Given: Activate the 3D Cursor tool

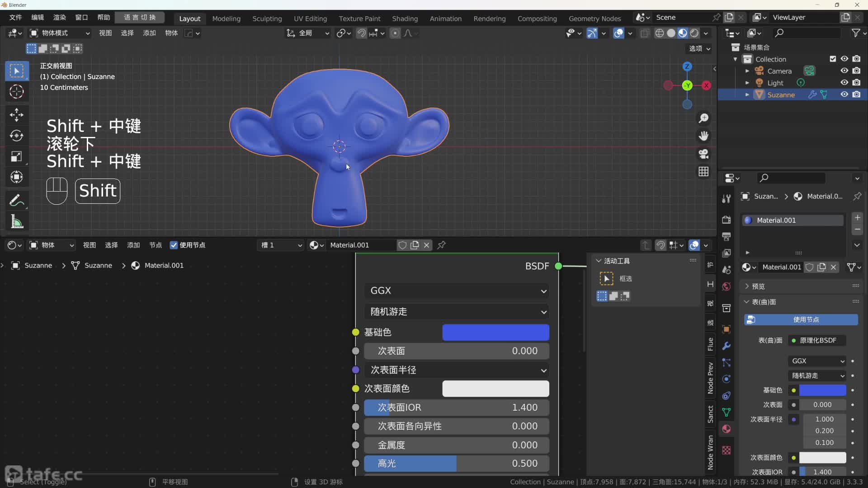Looking at the screenshot, I should [x=17, y=92].
